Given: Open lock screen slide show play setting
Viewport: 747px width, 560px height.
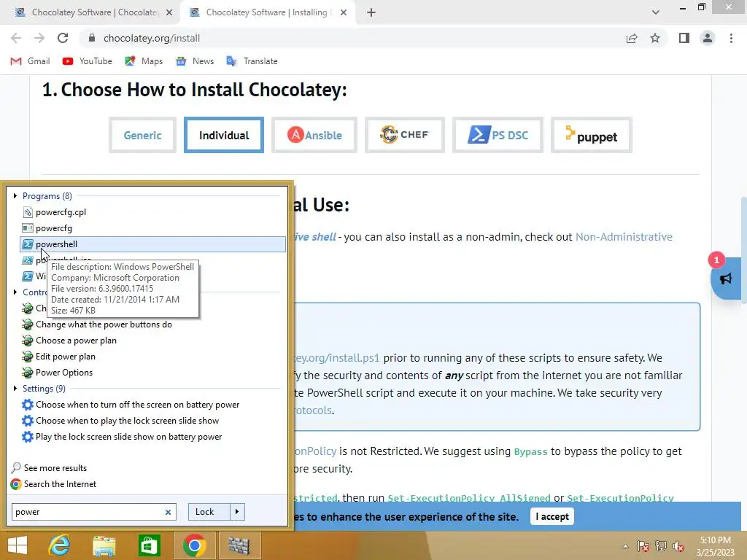Looking at the screenshot, I should pyautogui.click(x=127, y=421).
